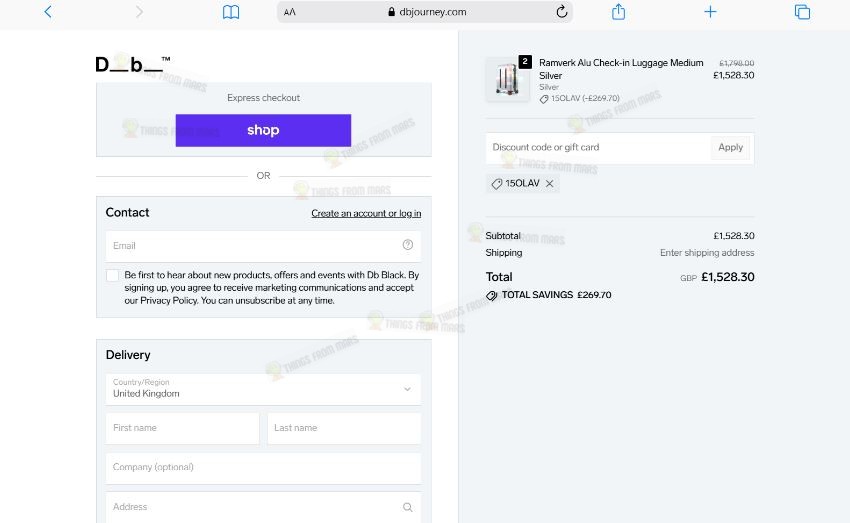Screen dimensions: 850x523
Task: Click the Delivery section heading
Action: 128,355
